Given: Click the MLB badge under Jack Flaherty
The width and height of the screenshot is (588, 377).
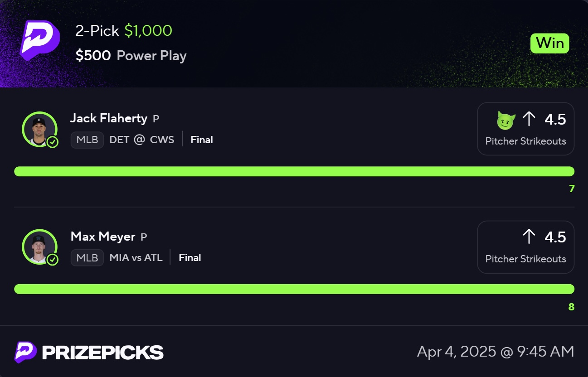Looking at the screenshot, I should (x=87, y=140).
